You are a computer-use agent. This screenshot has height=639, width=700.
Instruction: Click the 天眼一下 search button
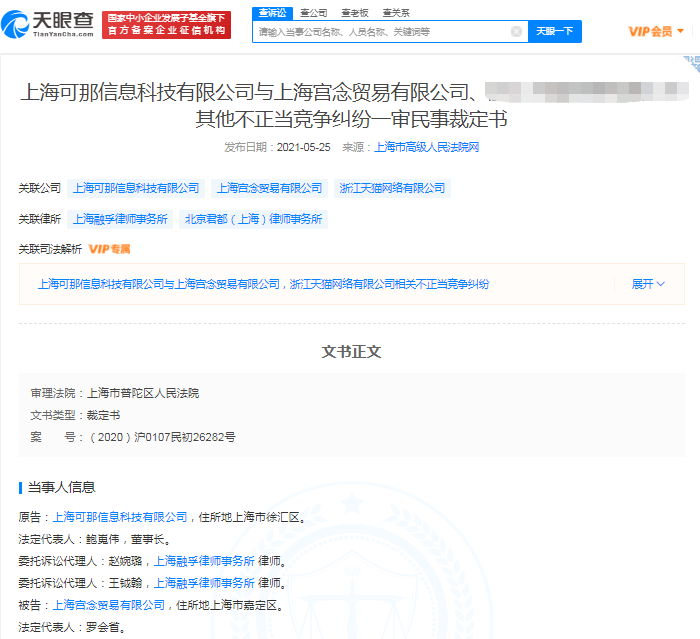(x=554, y=31)
